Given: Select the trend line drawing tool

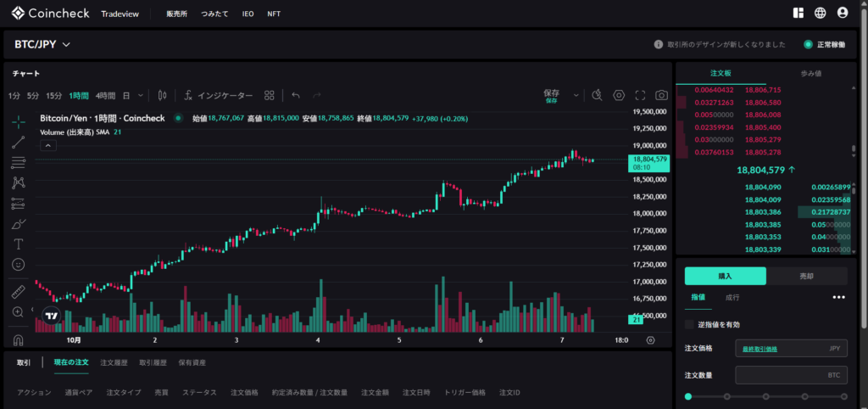Looking at the screenshot, I should coord(19,142).
